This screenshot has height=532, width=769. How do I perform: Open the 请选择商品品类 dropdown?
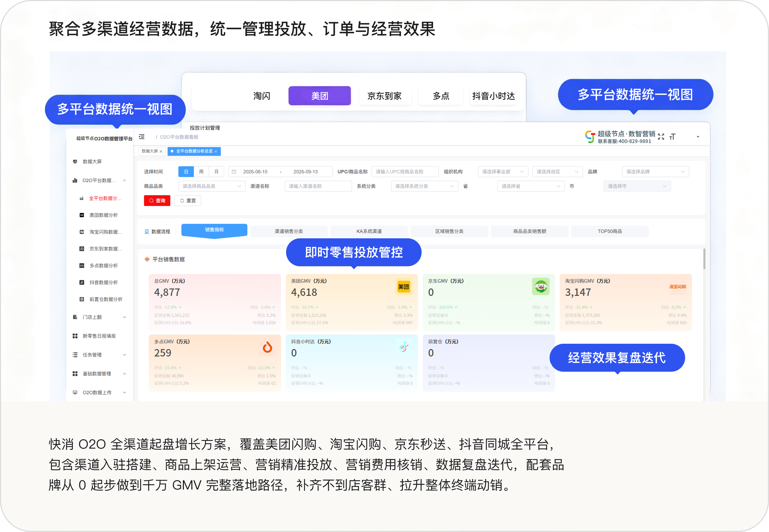(212, 186)
